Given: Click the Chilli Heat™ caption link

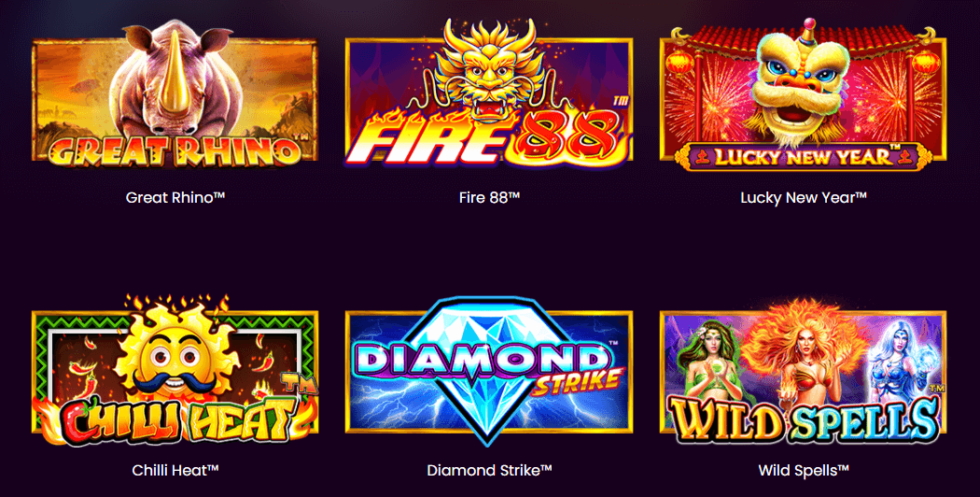Looking at the screenshot, I should click(175, 470).
